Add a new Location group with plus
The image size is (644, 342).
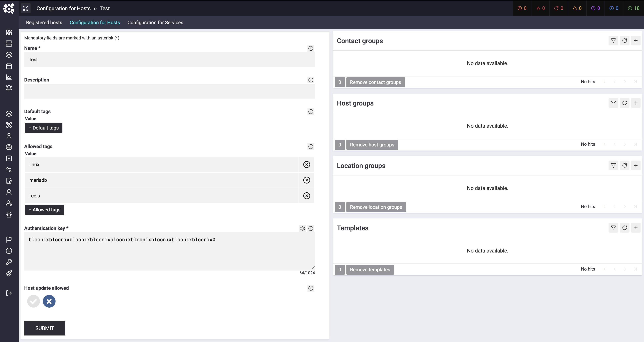pyautogui.click(x=635, y=165)
